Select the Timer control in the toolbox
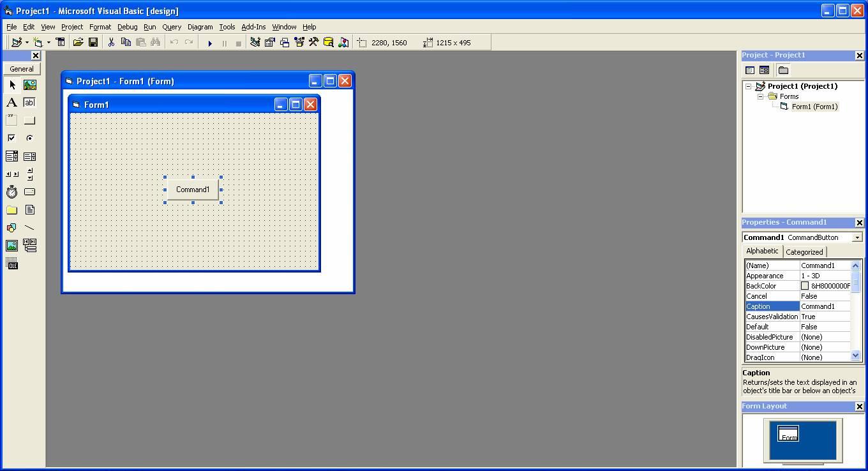868x471 pixels. point(11,191)
